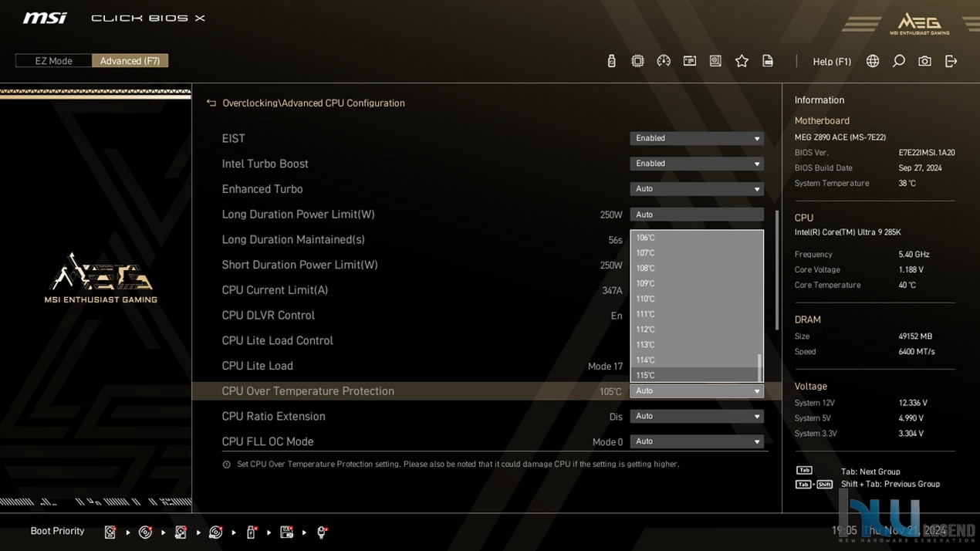Viewport: 980px width, 551px height.
Task: Open search with the magnifier icon
Action: (899, 61)
